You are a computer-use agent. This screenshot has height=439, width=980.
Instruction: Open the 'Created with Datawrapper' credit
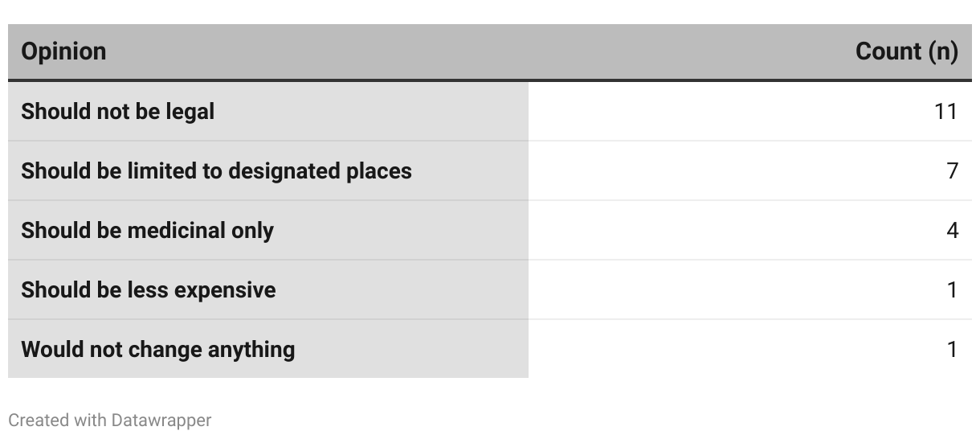109,420
